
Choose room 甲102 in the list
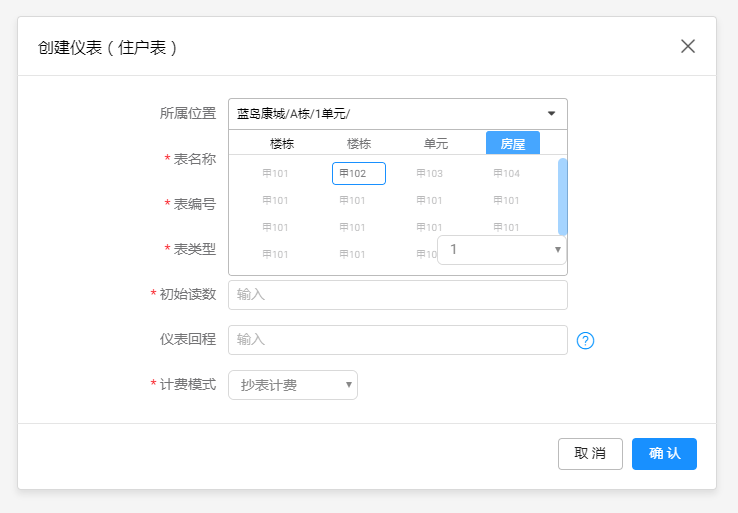(x=358, y=173)
